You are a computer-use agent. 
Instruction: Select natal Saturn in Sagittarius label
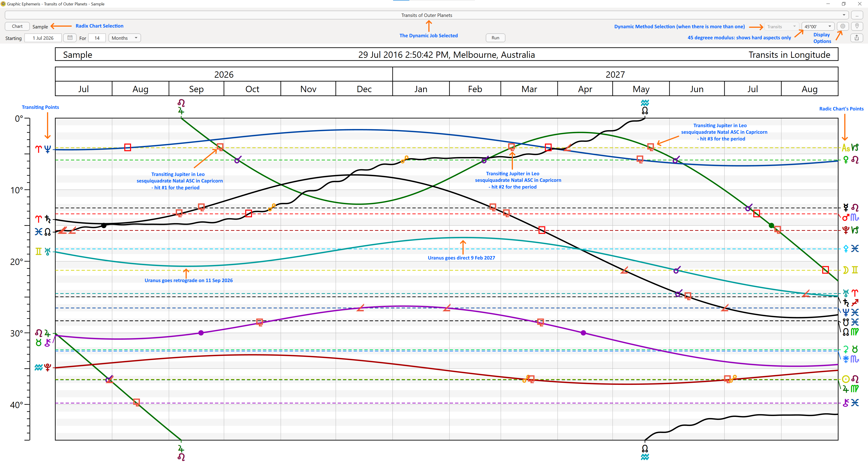(850, 303)
